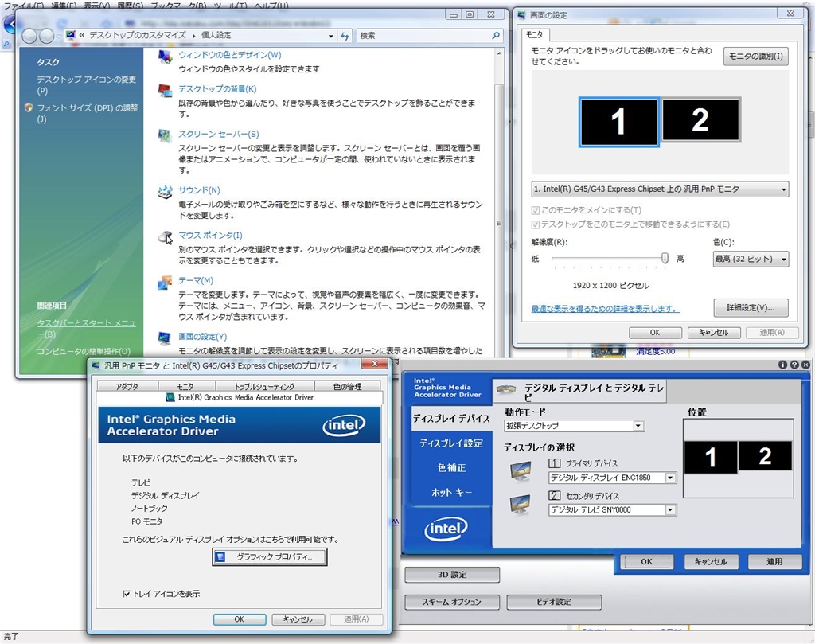
Task: Click the resolution slider handle
Action: click(665, 258)
